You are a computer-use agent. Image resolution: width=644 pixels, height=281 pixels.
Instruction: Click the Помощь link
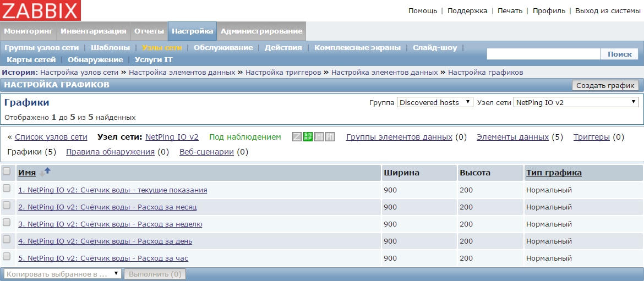coord(423,10)
